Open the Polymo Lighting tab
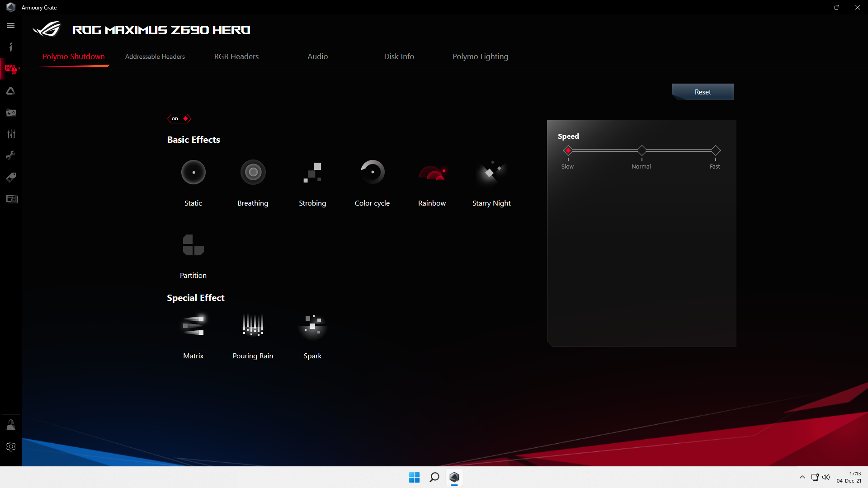Viewport: 868px width, 488px height. tap(480, 56)
